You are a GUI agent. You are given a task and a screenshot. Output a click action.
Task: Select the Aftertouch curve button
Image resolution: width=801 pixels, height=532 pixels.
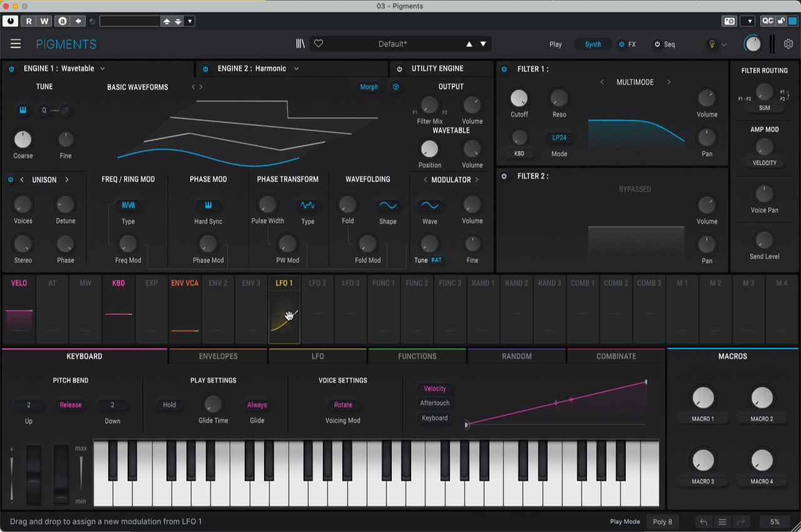(x=435, y=403)
